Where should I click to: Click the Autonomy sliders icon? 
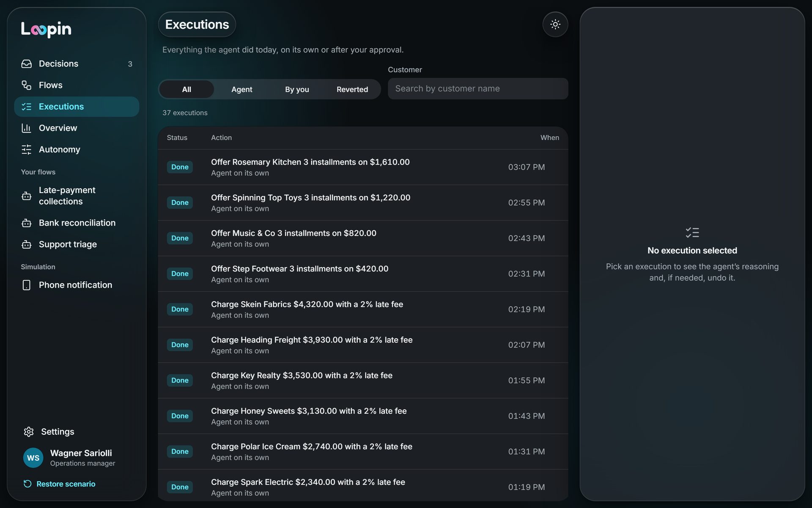tap(26, 149)
